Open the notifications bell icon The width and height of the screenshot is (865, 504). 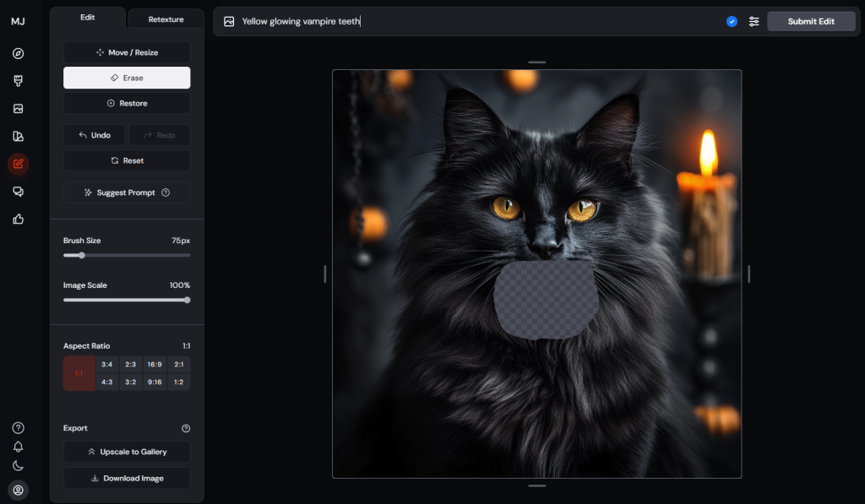click(x=18, y=447)
